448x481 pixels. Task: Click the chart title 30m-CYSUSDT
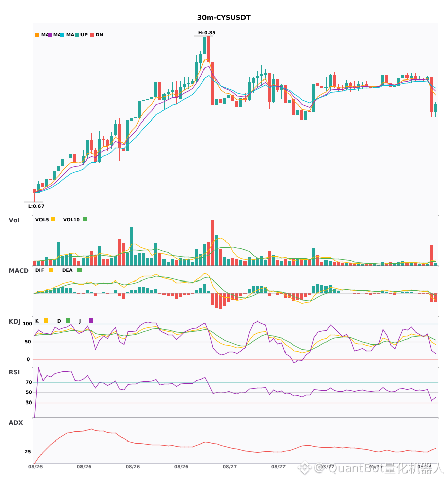coord(224,18)
